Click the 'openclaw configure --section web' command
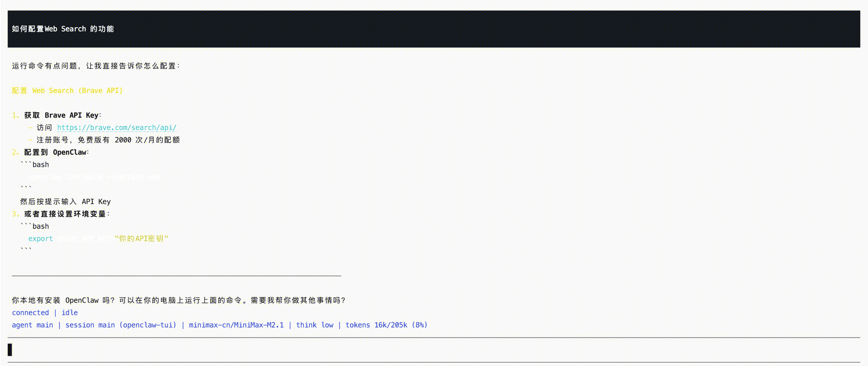This screenshot has height=366, width=868. pyautogui.click(x=94, y=177)
